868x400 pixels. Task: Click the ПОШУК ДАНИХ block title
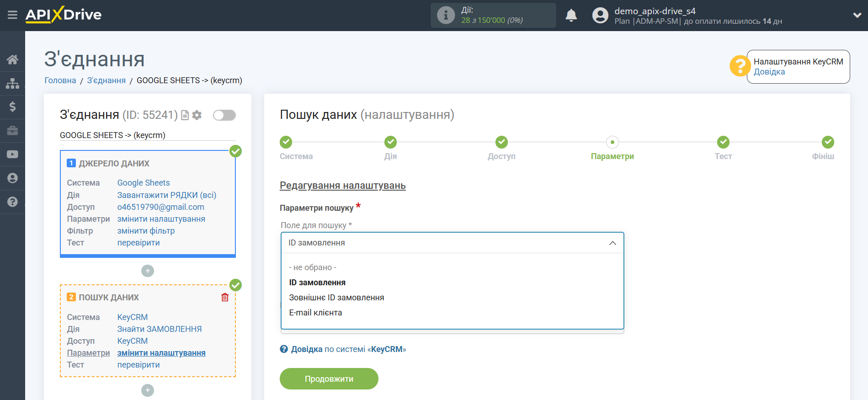(109, 298)
